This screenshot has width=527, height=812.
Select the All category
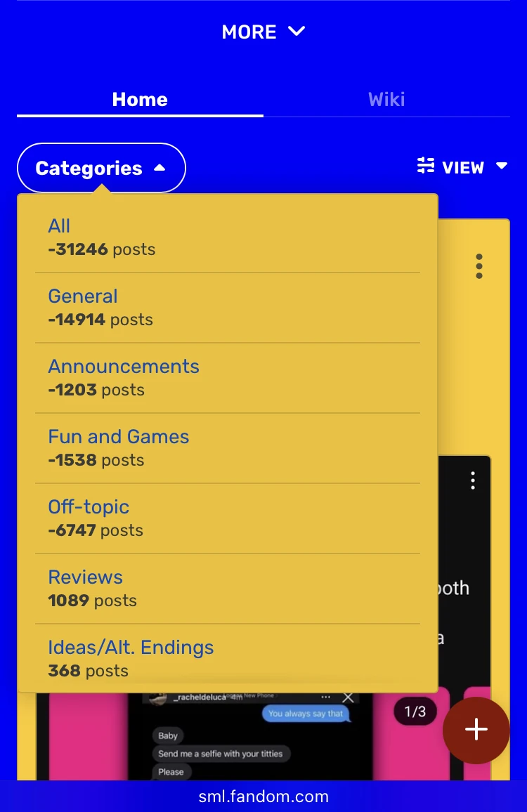click(59, 226)
